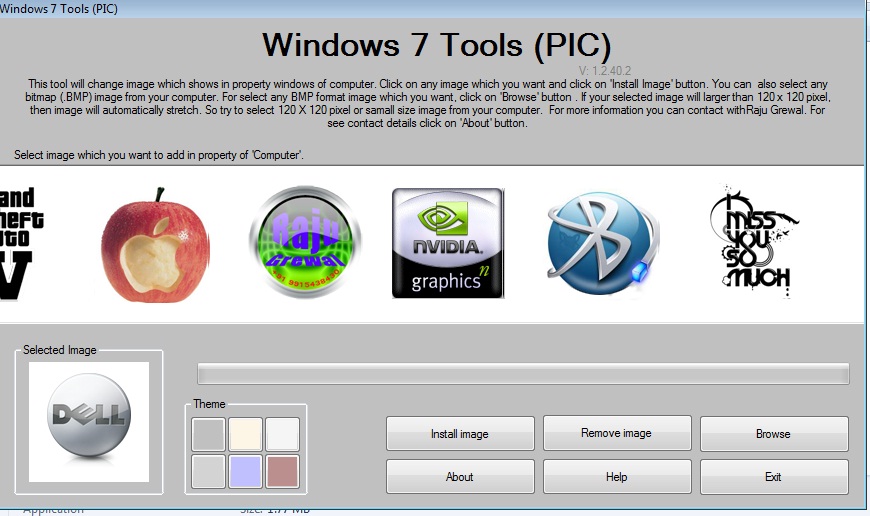Screen dimensions: 870x516
Task: Click the 'Select image which you want' instruction
Action: click(x=159, y=155)
